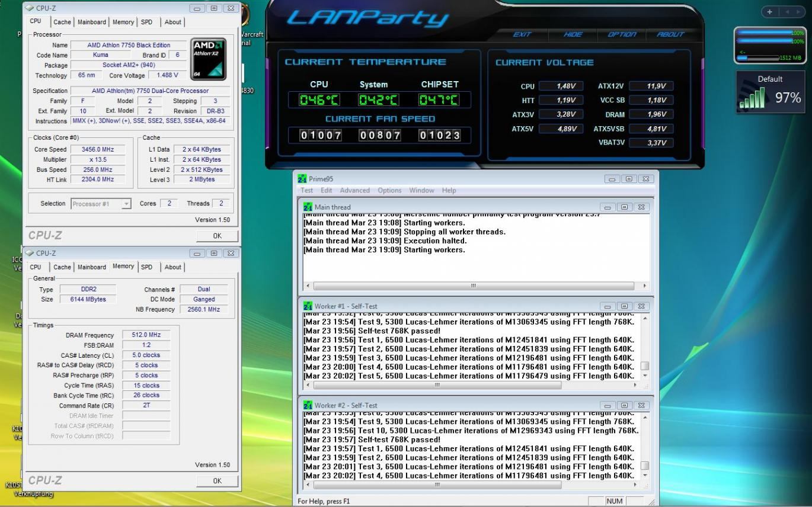Viewport: 812px width, 507px height.
Task: Click the core speed value '3456.0 MHz'
Action: [98, 149]
